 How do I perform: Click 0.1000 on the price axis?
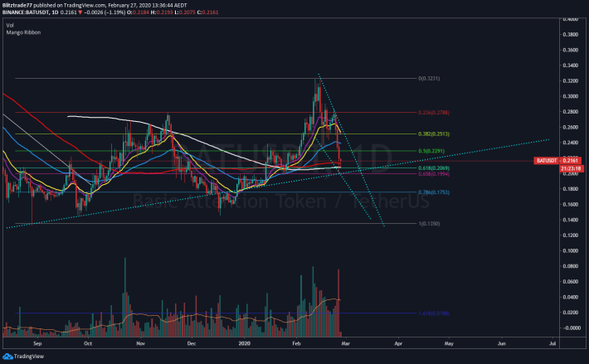tap(570, 250)
